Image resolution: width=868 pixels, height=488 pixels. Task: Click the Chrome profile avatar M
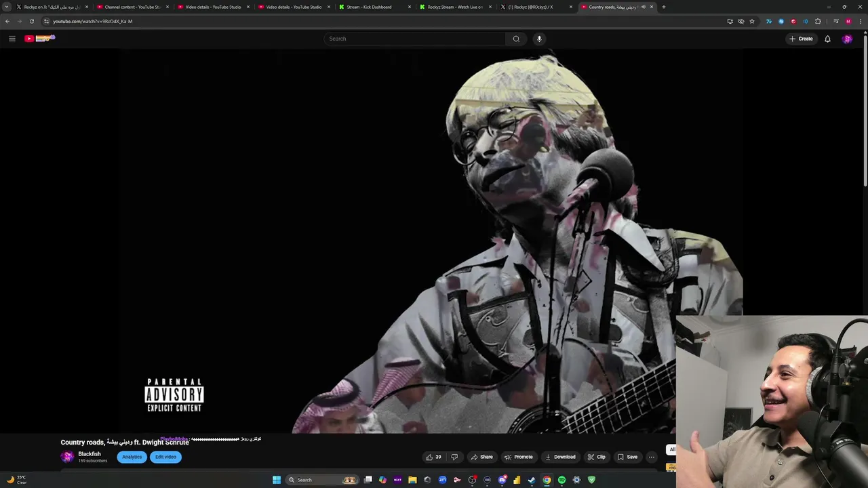point(848,21)
